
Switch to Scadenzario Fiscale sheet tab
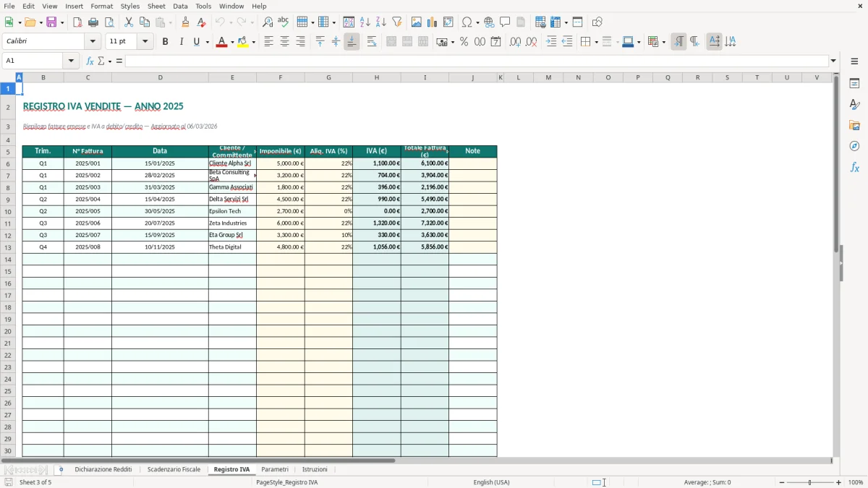click(174, 469)
